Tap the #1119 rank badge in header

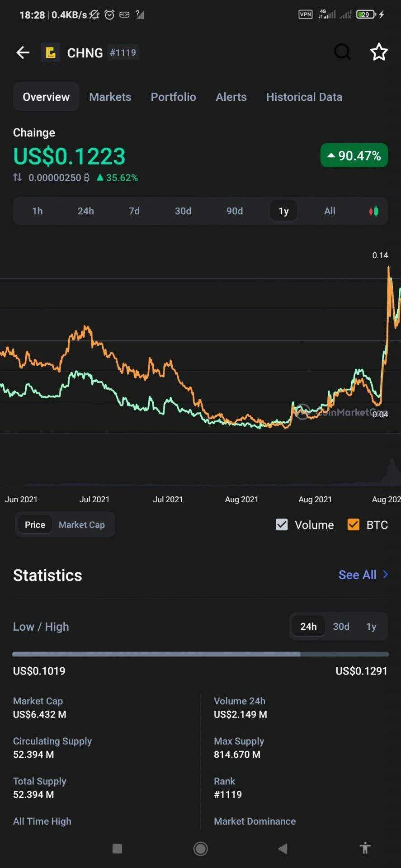pyautogui.click(x=123, y=52)
